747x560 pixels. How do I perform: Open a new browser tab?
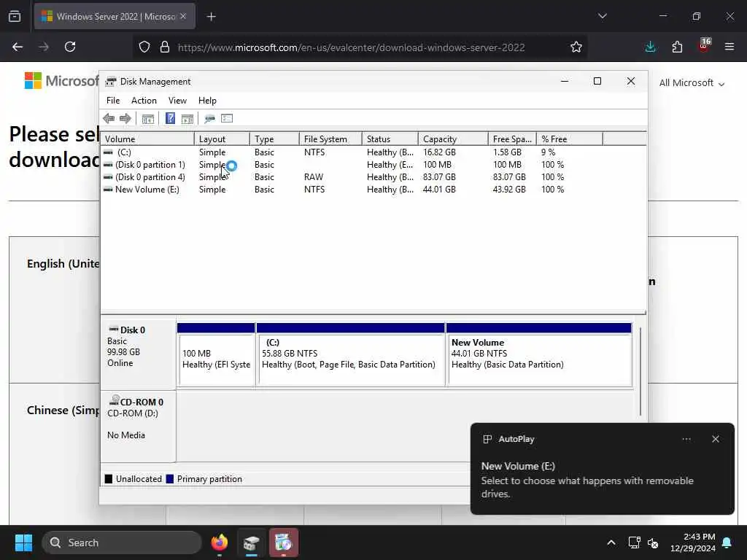click(x=211, y=17)
